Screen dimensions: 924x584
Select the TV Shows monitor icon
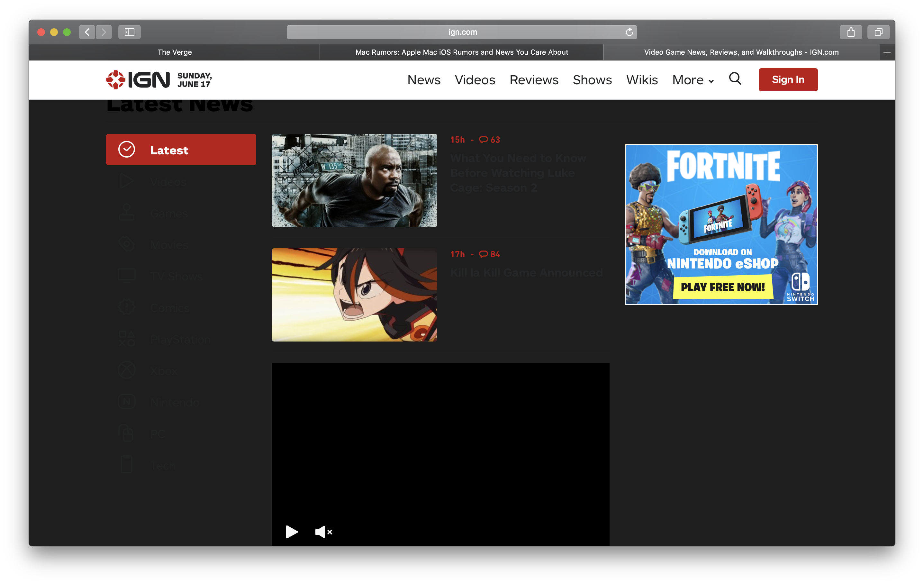pyautogui.click(x=126, y=276)
